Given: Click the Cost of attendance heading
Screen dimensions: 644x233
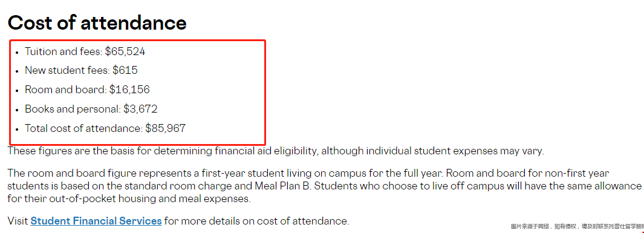Looking at the screenshot, I should (97, 22).
